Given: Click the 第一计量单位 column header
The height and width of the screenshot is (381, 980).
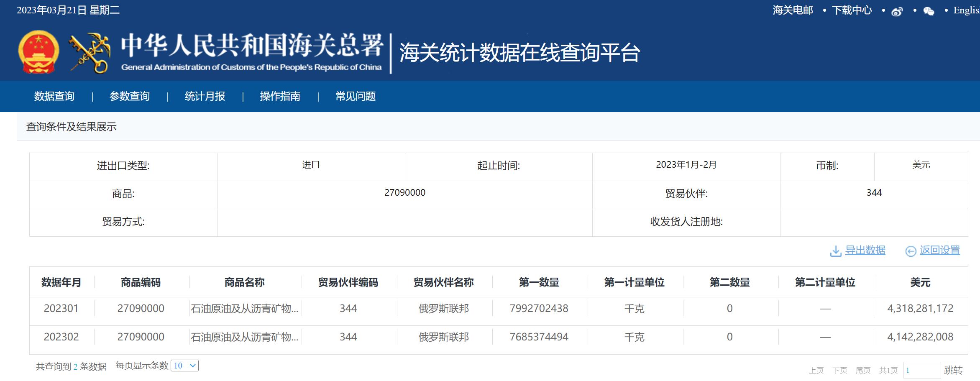Looking at the screenshot, I should [635, 282].
